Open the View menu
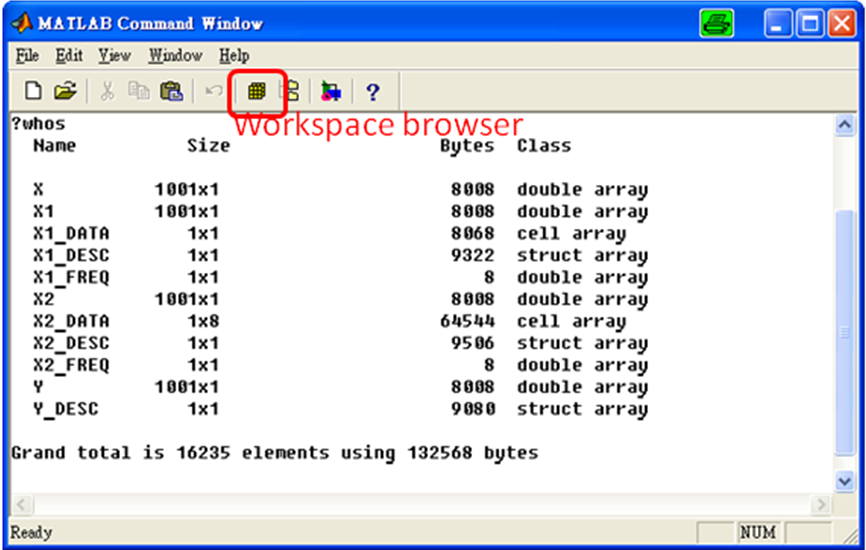This screenshot has width=866, height=550. coord(115,55)
